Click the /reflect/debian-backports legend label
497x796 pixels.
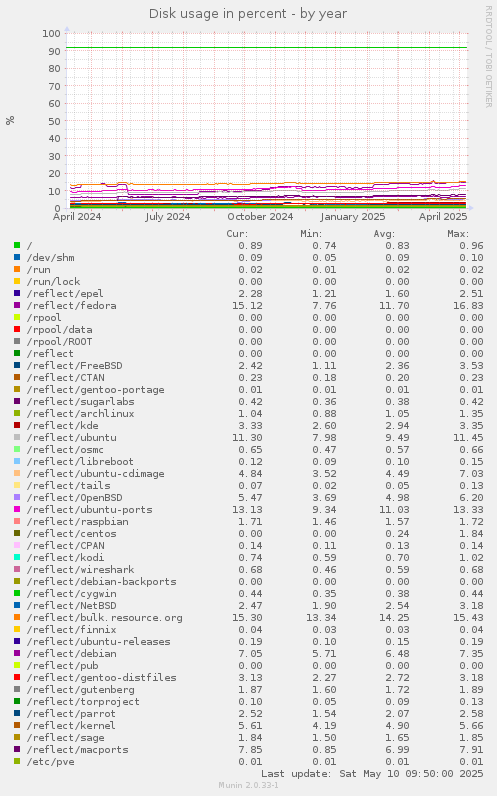(102, 582)
